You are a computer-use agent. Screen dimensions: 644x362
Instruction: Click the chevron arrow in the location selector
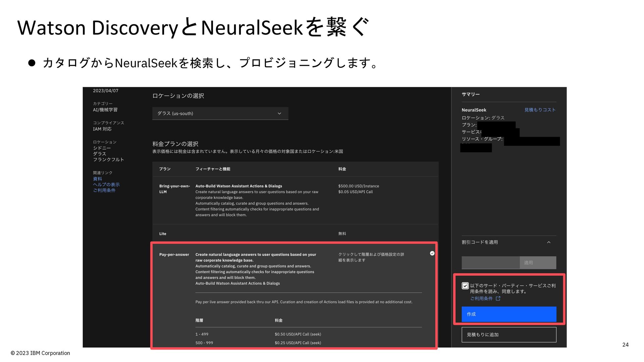279,114
